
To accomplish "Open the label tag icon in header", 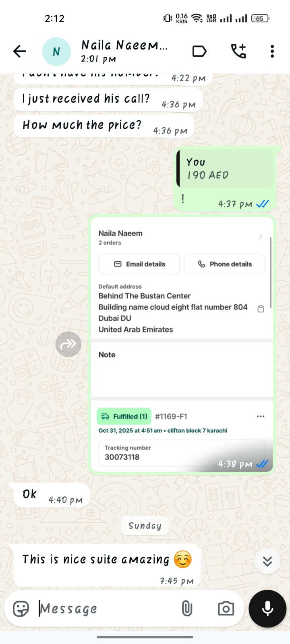I will (x=199, y=52).
